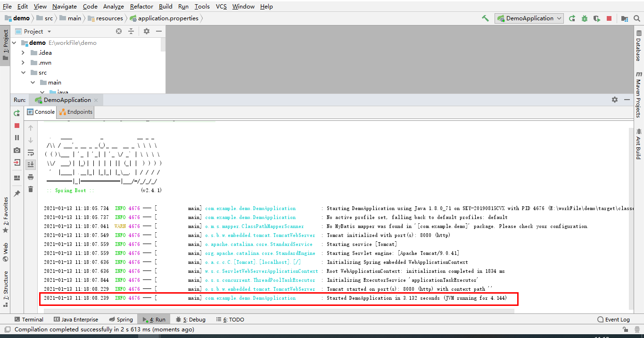The width and height of the screenshot is (644, 338).
Task: Open the Event Log in status bar
Action: click(614, 319)
